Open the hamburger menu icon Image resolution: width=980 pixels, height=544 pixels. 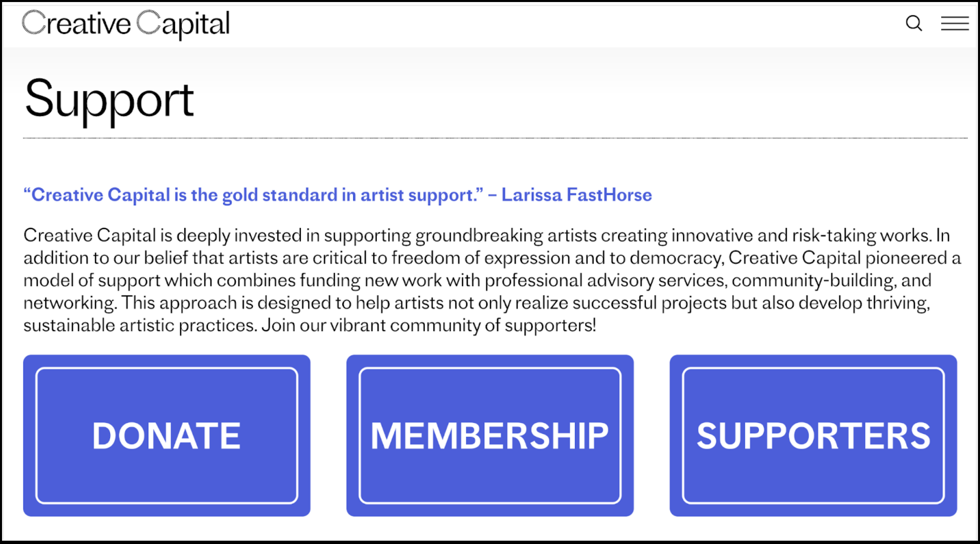tap(955, 23)
